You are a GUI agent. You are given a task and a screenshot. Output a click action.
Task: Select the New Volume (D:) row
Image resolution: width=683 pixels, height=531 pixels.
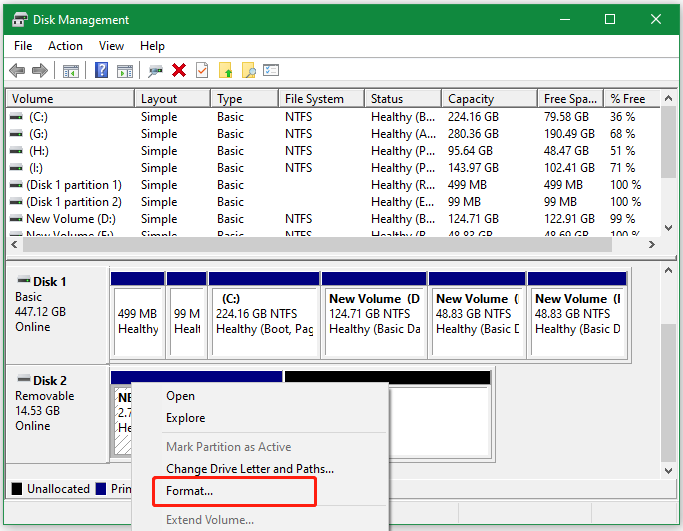click(334, 219)
